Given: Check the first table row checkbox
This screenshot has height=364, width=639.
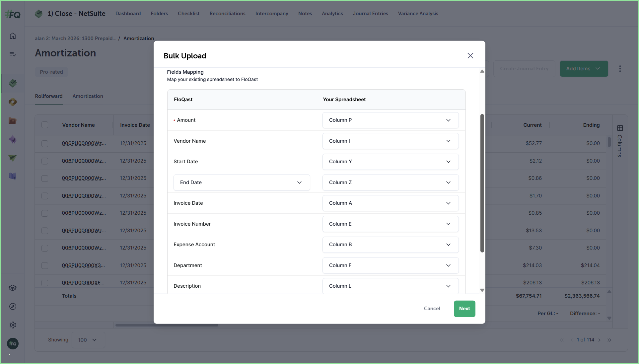Looking at the screenshot, I should (45, 144).
